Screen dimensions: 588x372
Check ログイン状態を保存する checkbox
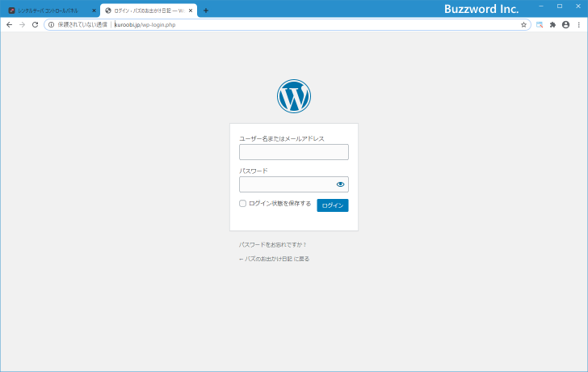click(242, 204)
